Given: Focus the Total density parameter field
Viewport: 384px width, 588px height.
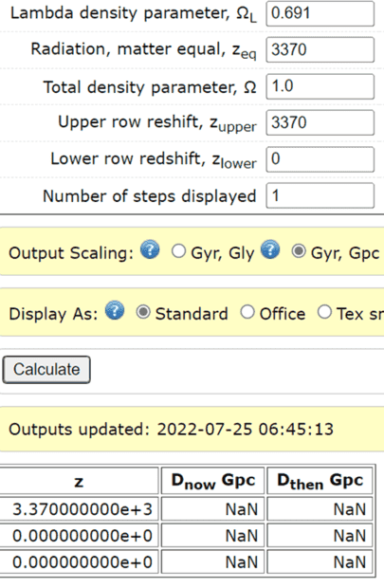Looking at the screenshot, I should 320,86.
